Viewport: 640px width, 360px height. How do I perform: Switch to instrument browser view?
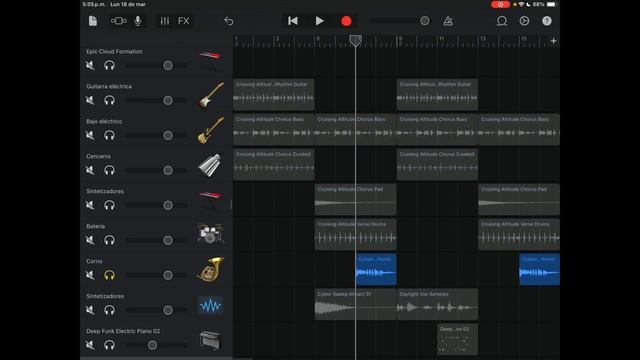[118, 21]
